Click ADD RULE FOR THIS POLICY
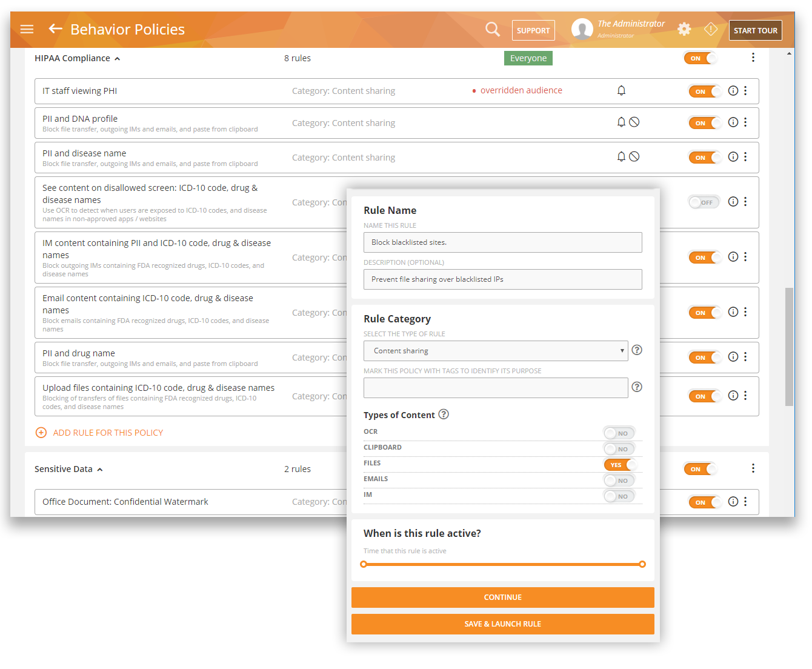The height and width of the screenshot is (669, 812). pos(99,432)
